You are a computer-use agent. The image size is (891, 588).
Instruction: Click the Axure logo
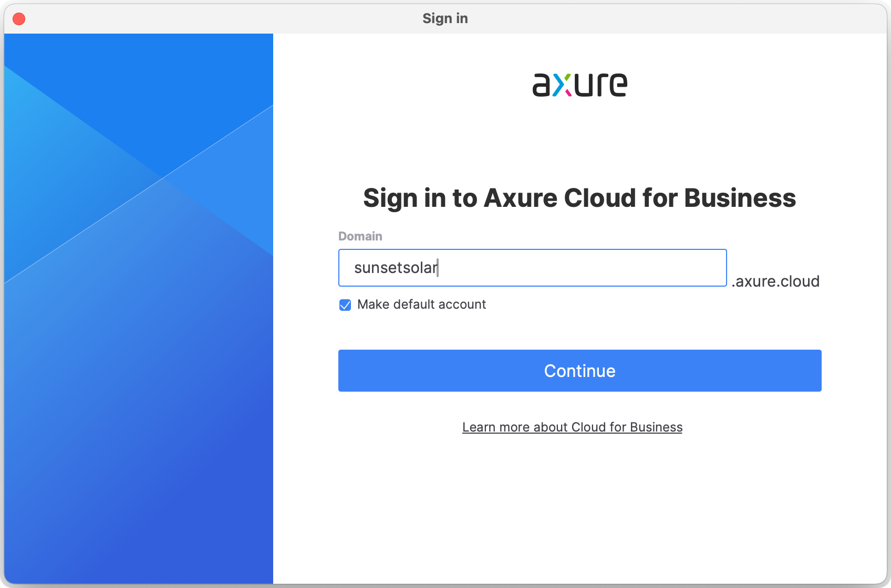coord(579,85)
